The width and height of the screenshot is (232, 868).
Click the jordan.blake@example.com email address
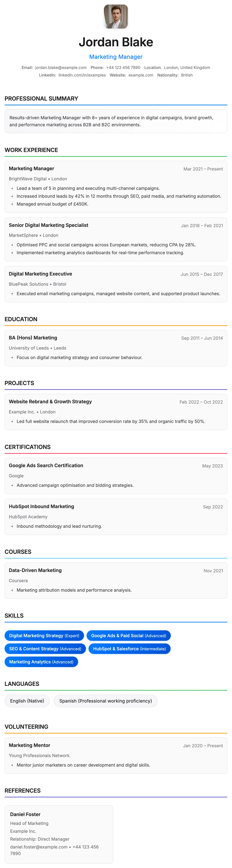point(61,68)
